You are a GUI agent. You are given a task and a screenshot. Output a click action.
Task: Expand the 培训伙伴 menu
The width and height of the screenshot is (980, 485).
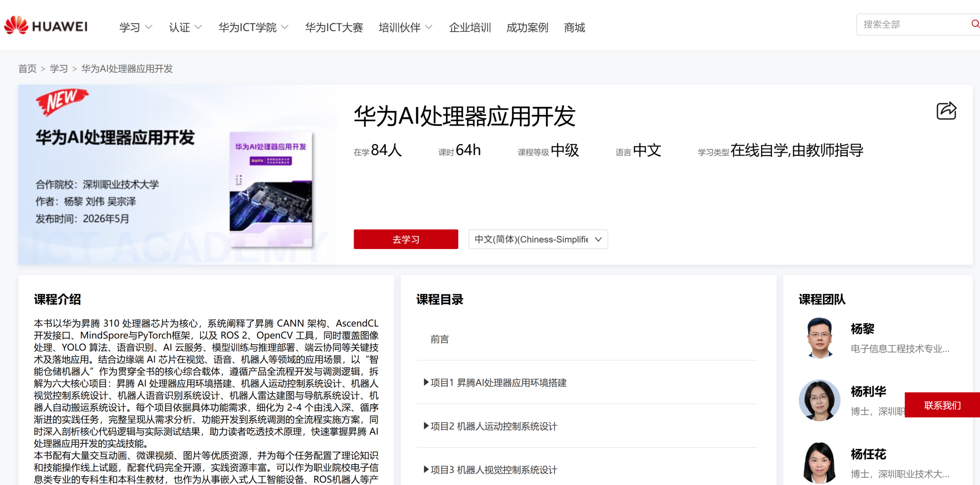click(405, 27)
